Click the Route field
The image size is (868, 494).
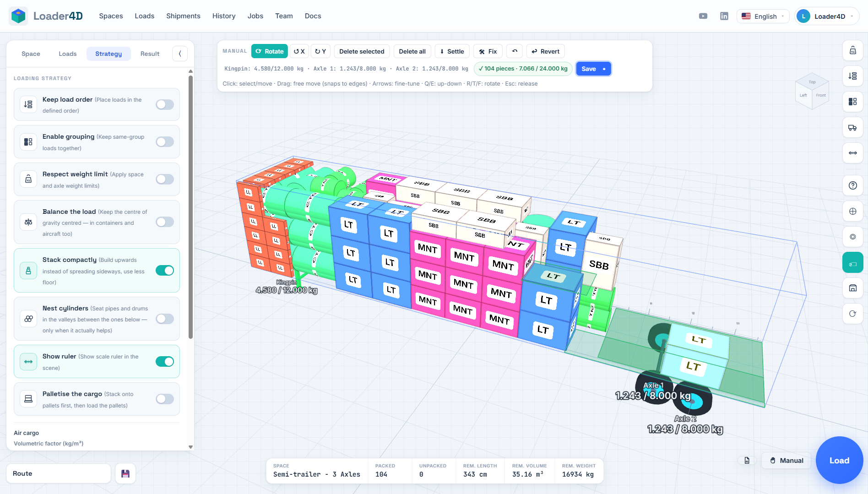click(x=59, y=473)
